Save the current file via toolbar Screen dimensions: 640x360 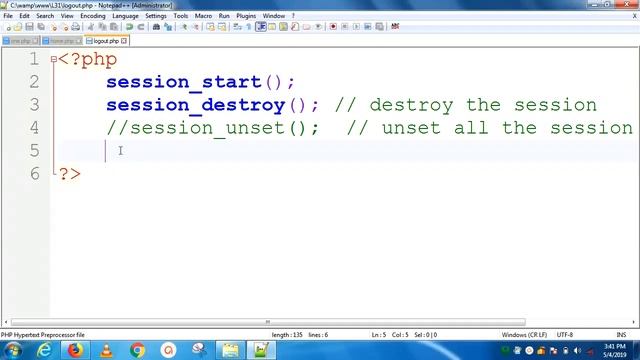coord(29,27)
